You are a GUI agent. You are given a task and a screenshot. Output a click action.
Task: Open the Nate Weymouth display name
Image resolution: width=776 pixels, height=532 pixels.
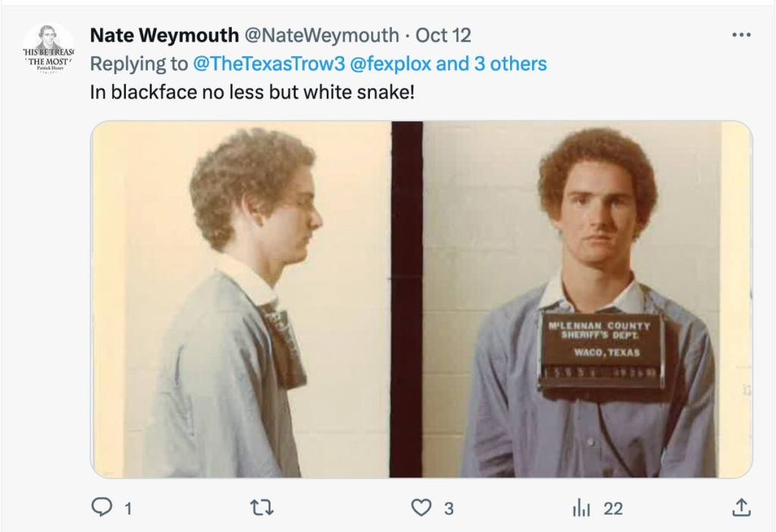coord(164,35)
